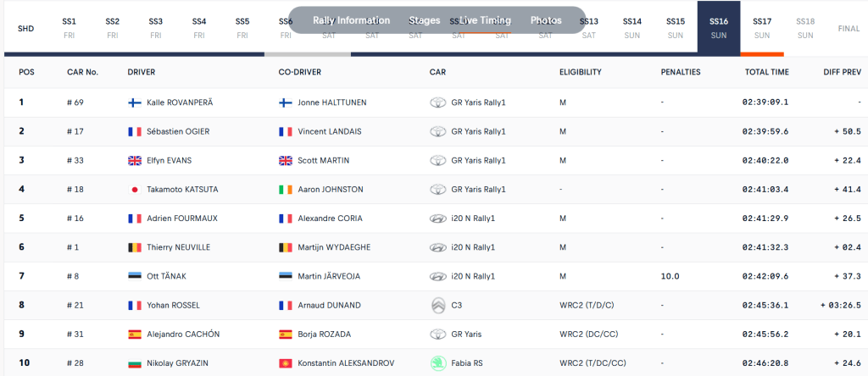Image resolution: width=868 pixels, height=376 pixels.
Task: Open Rally Information menu item
Action: click(x=351, y=20)
